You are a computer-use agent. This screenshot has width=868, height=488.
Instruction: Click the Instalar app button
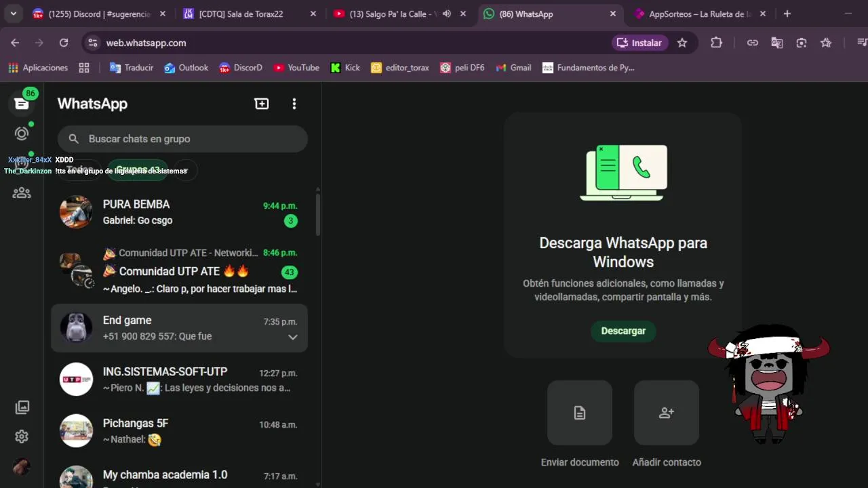640,43
